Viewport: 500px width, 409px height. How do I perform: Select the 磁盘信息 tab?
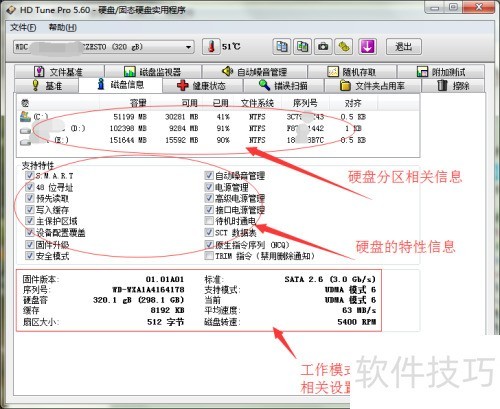[x=121, y=85]
